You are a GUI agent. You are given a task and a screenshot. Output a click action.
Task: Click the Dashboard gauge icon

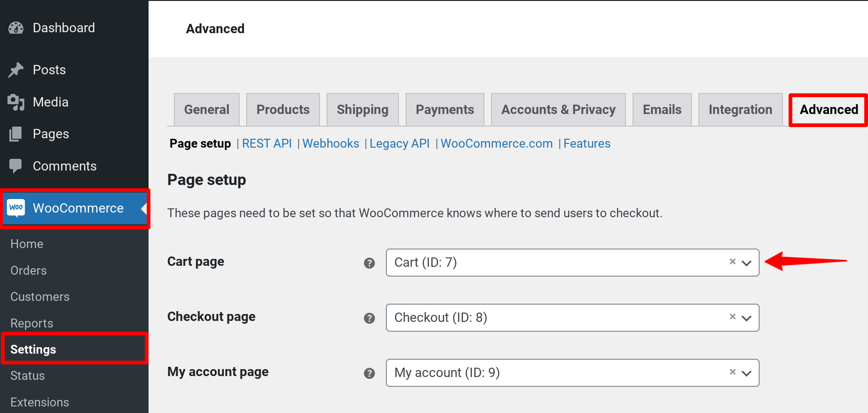coord(16,28)
